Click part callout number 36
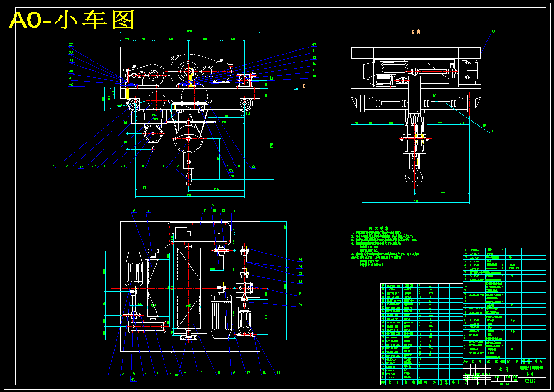Image resolution: width=554 pixels, height=392 pixels. click(x=81, y=166)
